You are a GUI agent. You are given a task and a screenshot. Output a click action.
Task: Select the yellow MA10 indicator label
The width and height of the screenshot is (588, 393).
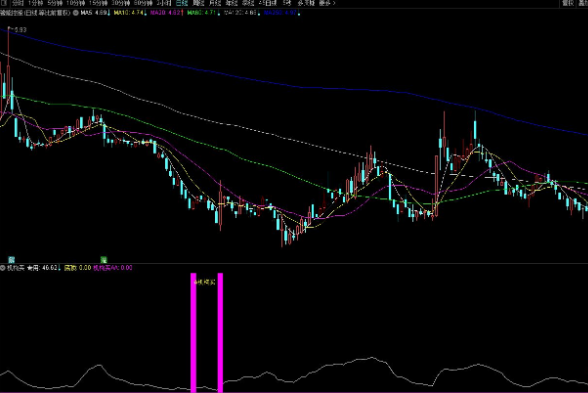pos(129,13)
